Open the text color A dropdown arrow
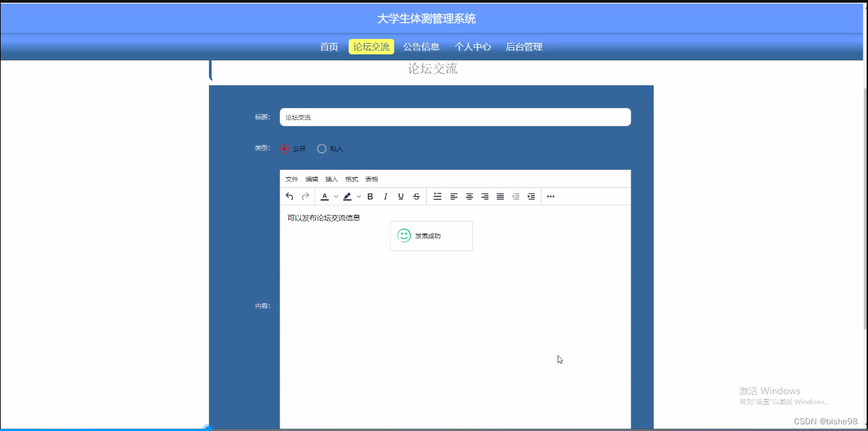Viewport: 868px width, 431px height. coord(336,196)
